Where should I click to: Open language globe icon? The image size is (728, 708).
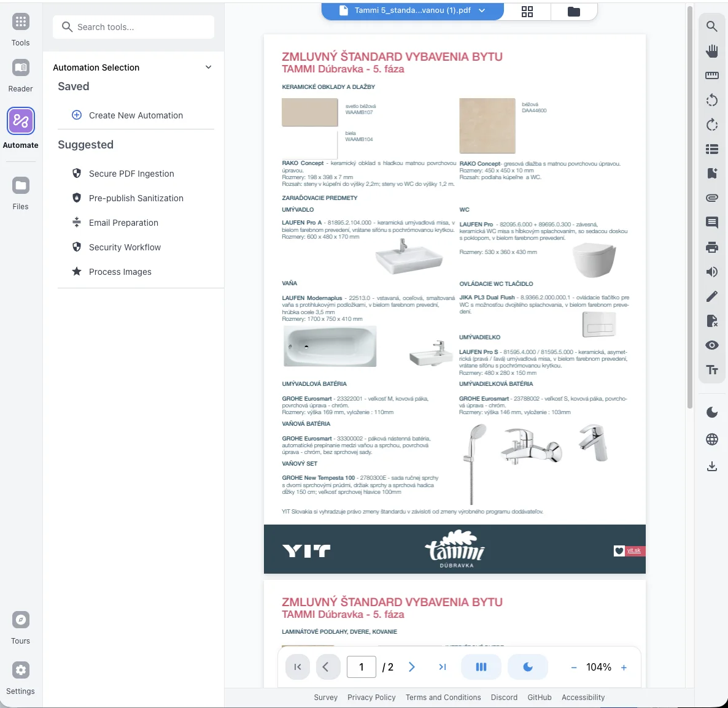click(711, 439)
